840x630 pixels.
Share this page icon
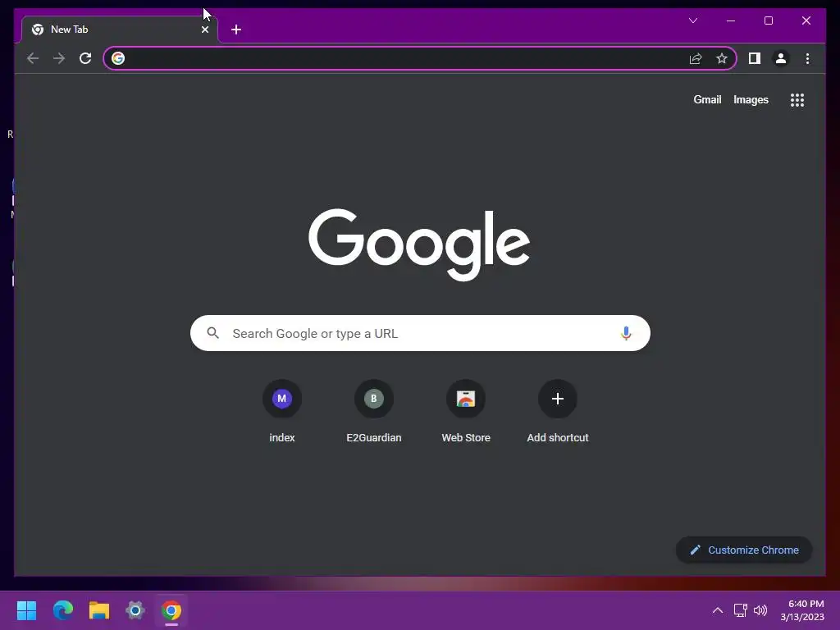[x=696, y=58]
